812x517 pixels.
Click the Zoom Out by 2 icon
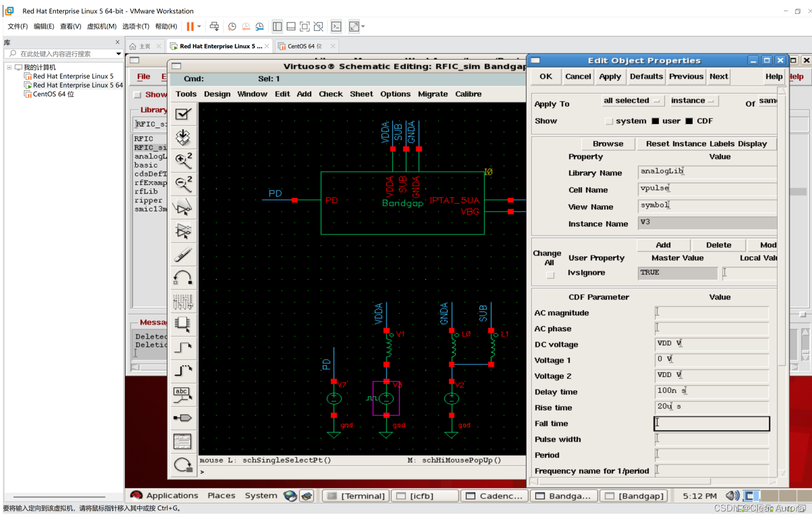pyautogui.click(x=183, y=183)
